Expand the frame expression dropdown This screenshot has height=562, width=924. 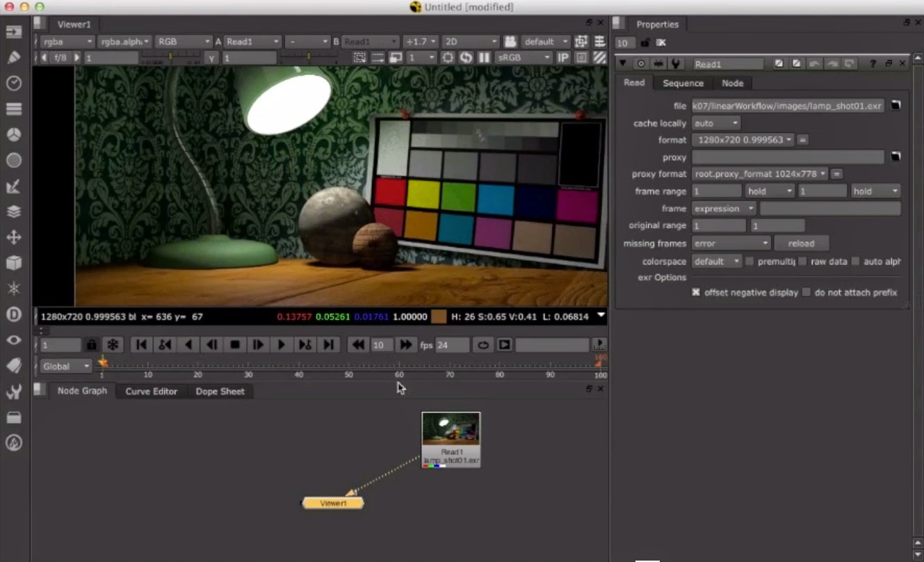point(722,208)
